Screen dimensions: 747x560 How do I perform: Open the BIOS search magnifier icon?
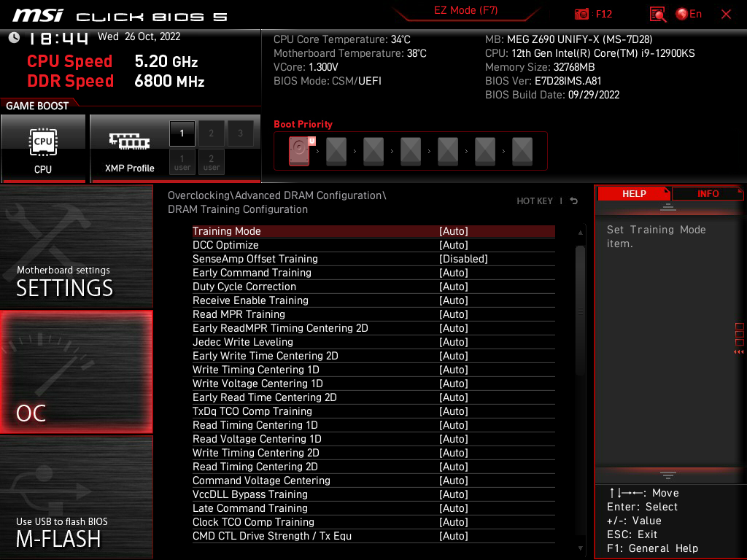[x=658, y=15]
